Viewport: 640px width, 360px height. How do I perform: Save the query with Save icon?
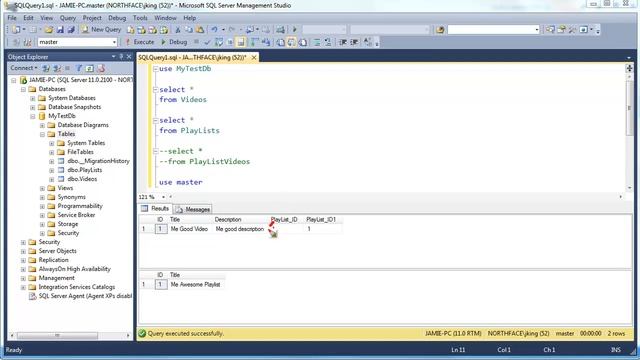[60, 30]
